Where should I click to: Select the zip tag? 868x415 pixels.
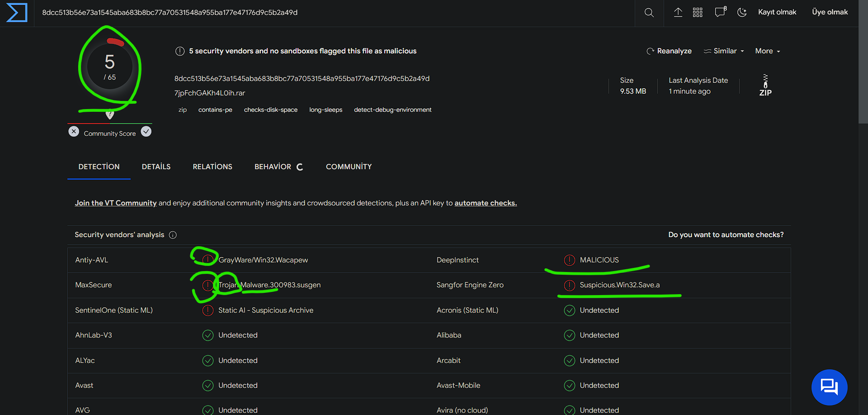click(183, 110)
